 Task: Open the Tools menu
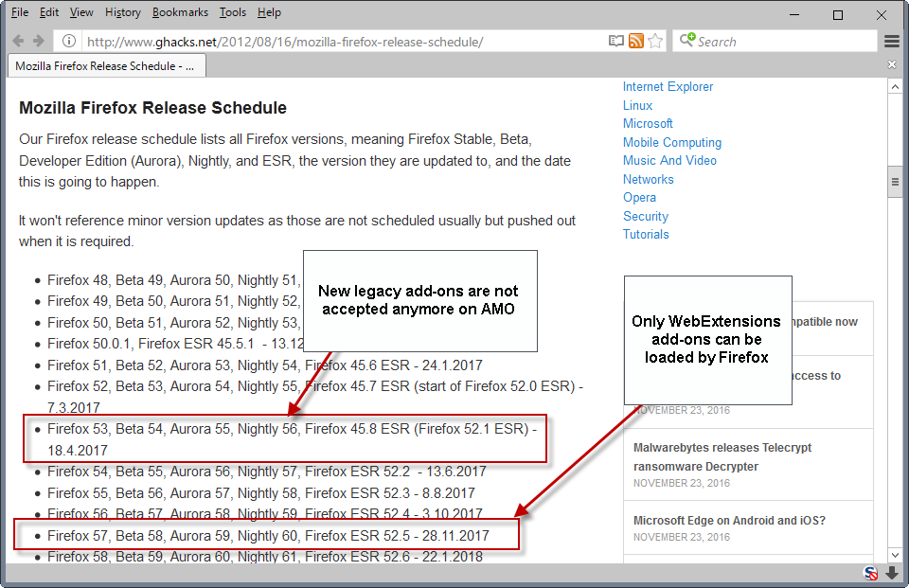[233, 12]
